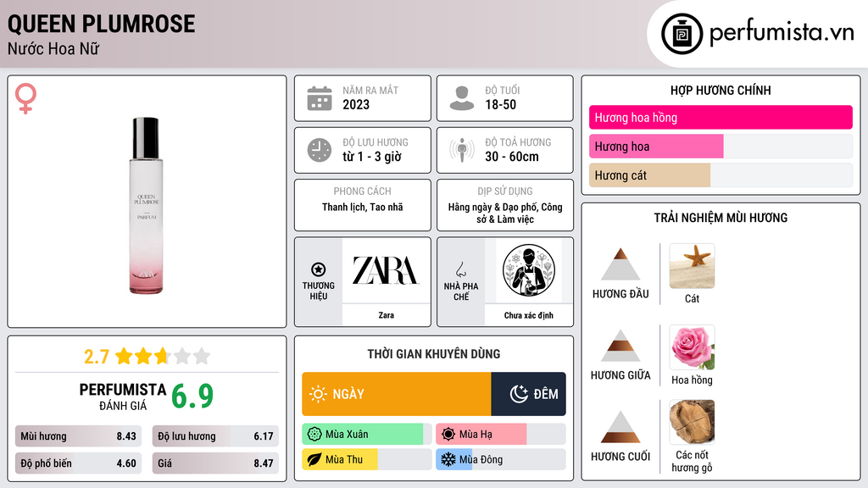Click the snowflake icon beside Mùa Đông

tap(448, 459)
